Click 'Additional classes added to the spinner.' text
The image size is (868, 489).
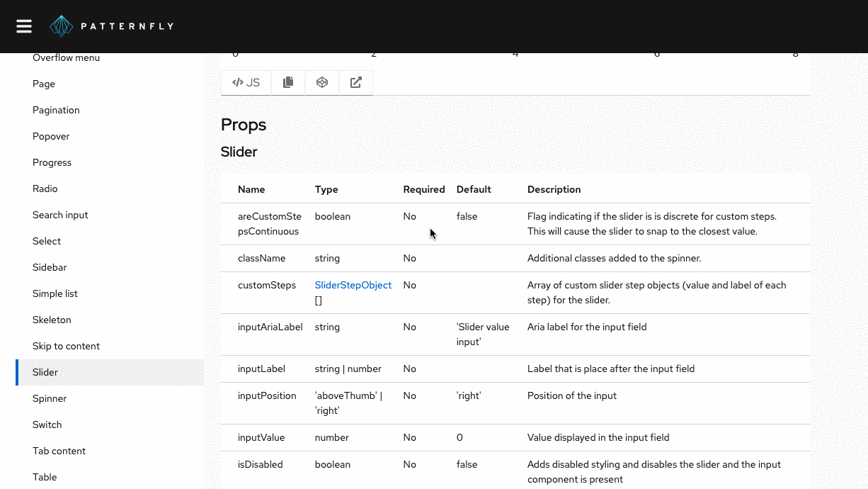click(615, 258)
